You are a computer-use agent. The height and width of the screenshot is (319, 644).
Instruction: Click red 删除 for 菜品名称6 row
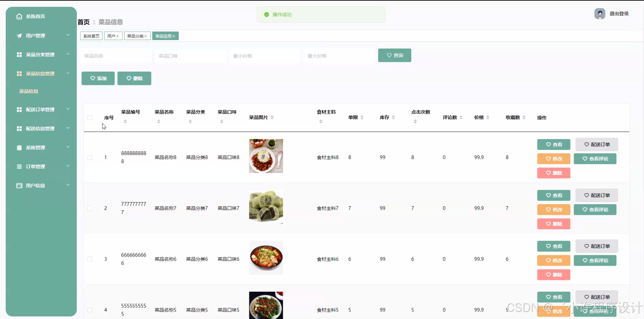click(x=554, y=275)
